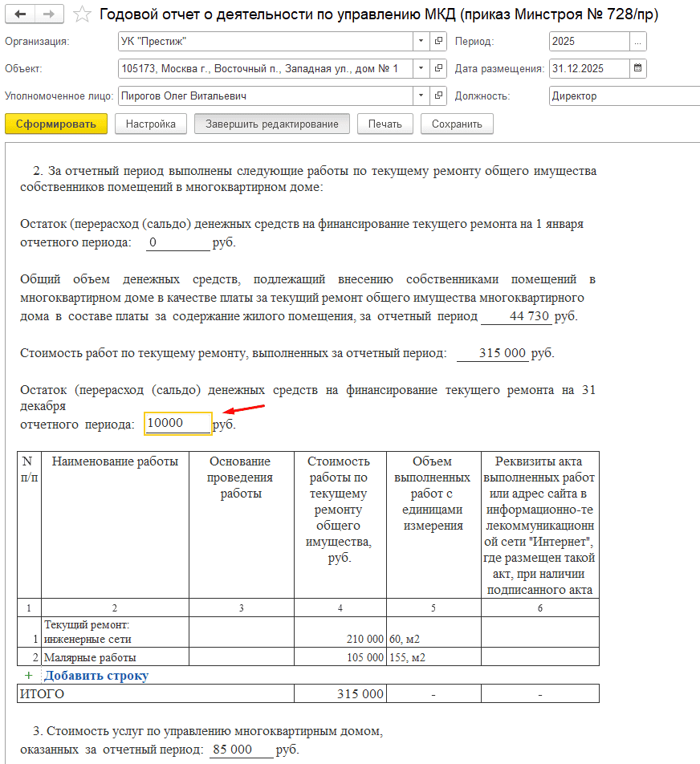Click the Печать button
Image resolution: width=700 pixels, height=764 pixels.
click(x=385, y=124)
